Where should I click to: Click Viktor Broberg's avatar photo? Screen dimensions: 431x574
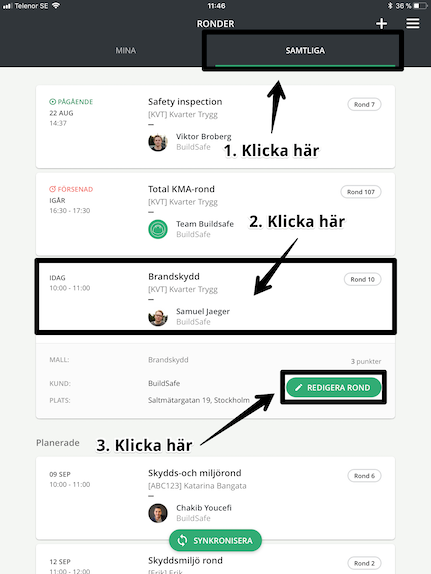[x=158, y=142]
